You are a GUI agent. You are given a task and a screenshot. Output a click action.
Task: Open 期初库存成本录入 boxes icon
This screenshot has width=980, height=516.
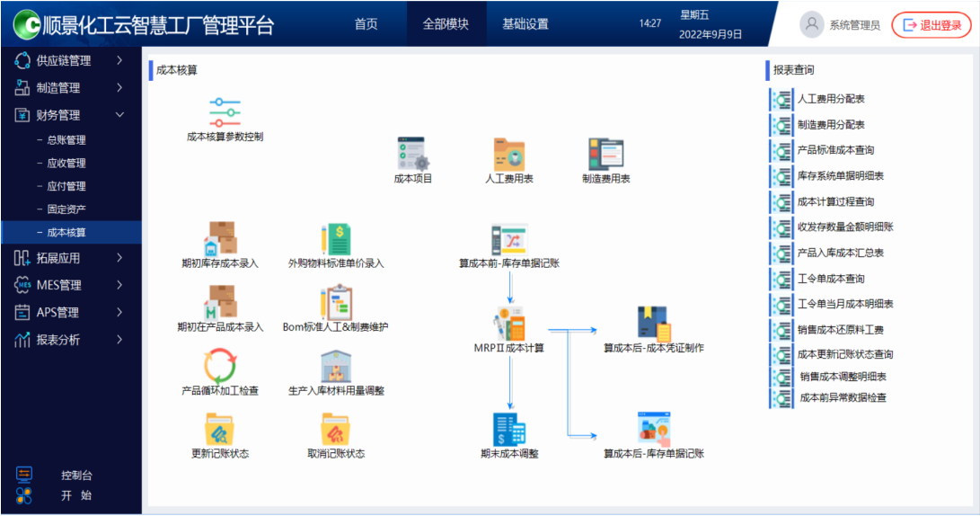(220, 239)
